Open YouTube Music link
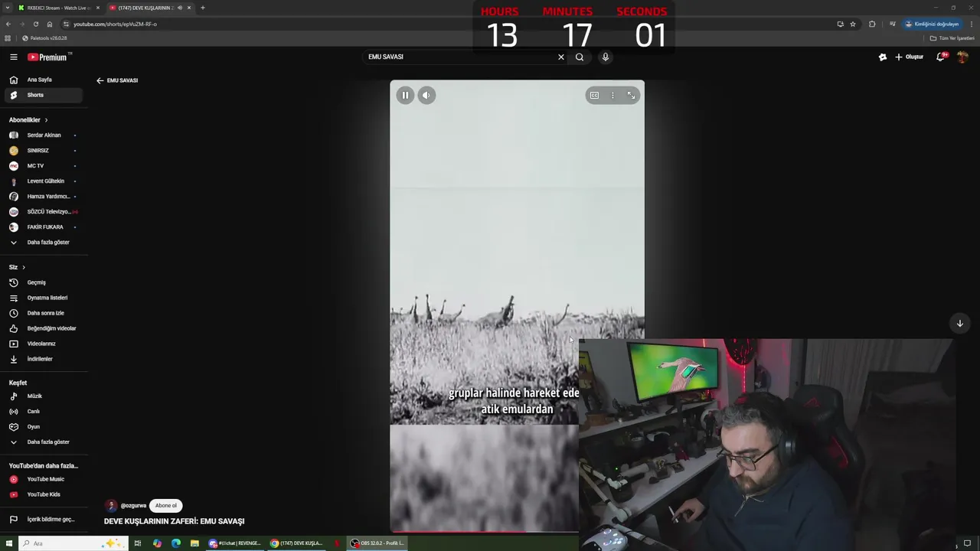The image size is (980, 551). [x=44, y=479]
